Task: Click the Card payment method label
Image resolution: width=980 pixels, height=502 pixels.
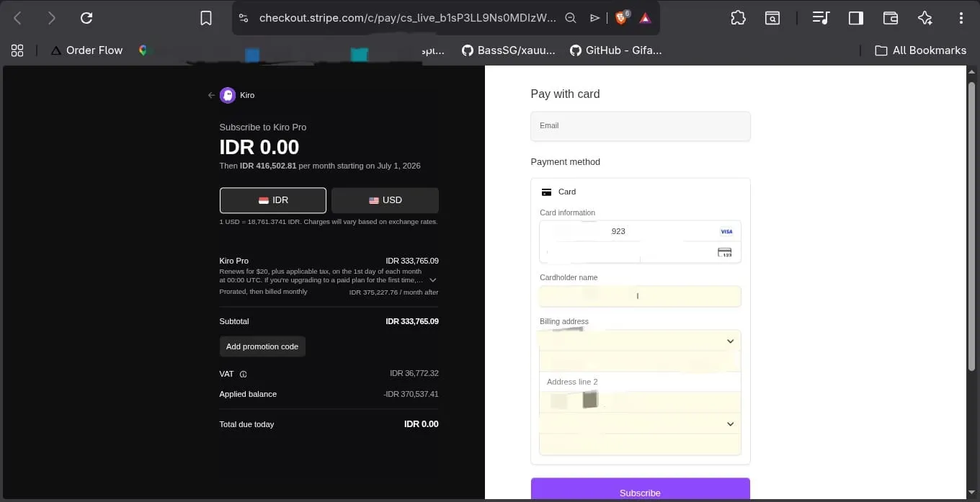Action: [x=567, y=192]
